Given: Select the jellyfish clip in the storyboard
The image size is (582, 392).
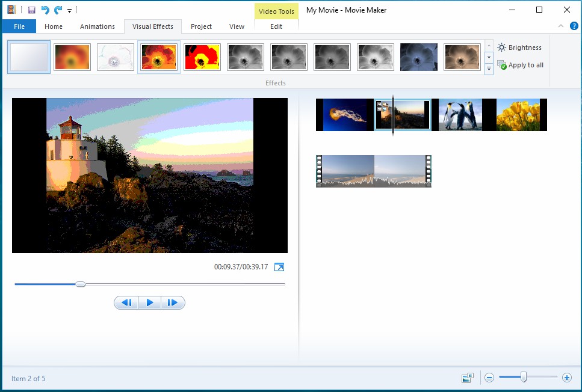Looking at the screenshot, I should (344, 114).
